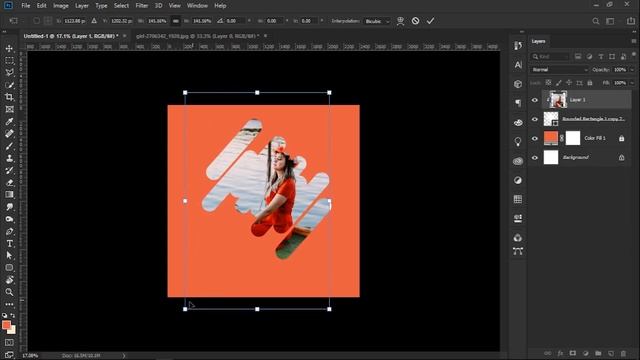640x360 pixels.
Task: Open the Interpolation Bicubic dropdown
Action: click(377, 21)
